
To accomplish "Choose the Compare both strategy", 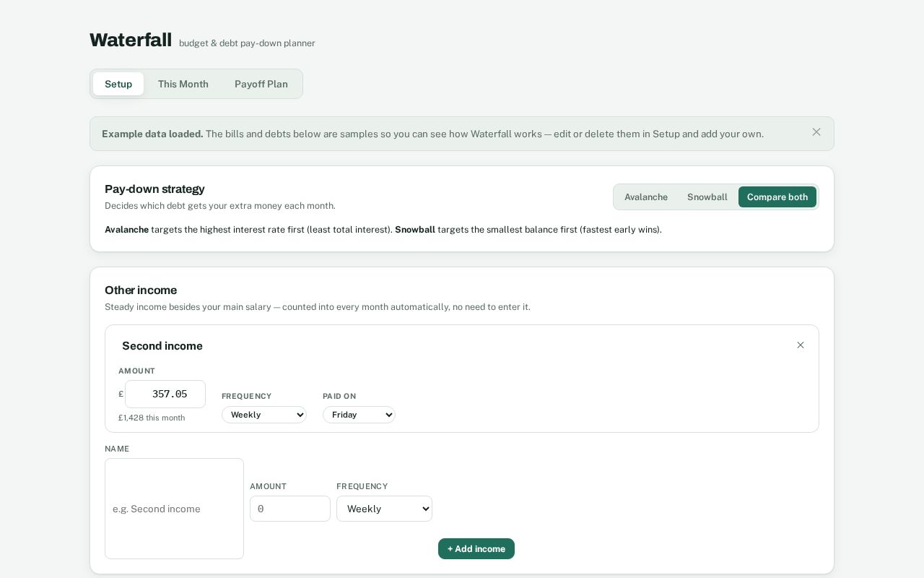I will pos(777,197).
